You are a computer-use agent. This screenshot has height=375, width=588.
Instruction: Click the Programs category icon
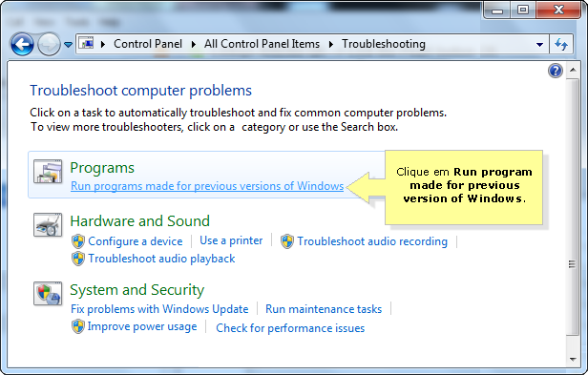coord(48,172)
